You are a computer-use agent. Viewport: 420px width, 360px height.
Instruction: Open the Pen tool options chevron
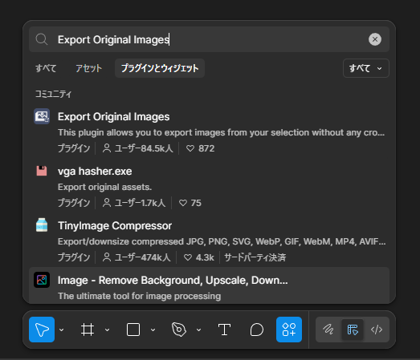[199, 330]
